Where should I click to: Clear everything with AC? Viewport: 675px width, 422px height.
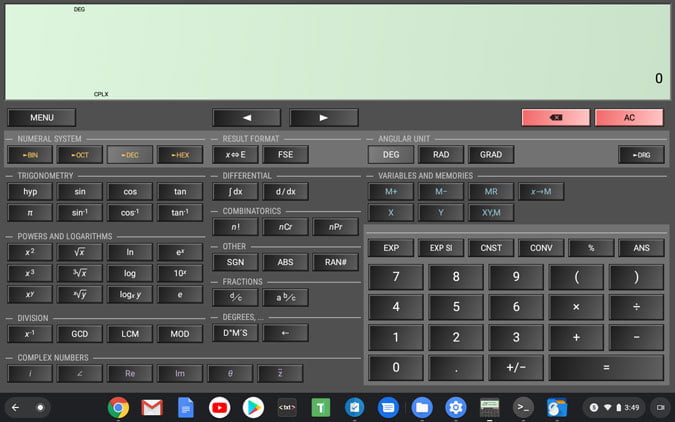pos(629,118)
